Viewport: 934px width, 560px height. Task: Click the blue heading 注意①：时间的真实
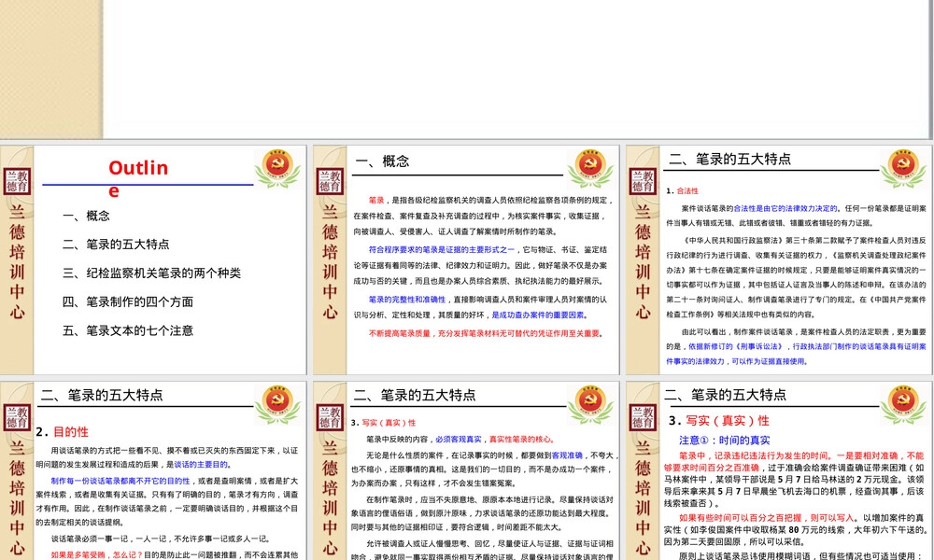click(725, 441)
